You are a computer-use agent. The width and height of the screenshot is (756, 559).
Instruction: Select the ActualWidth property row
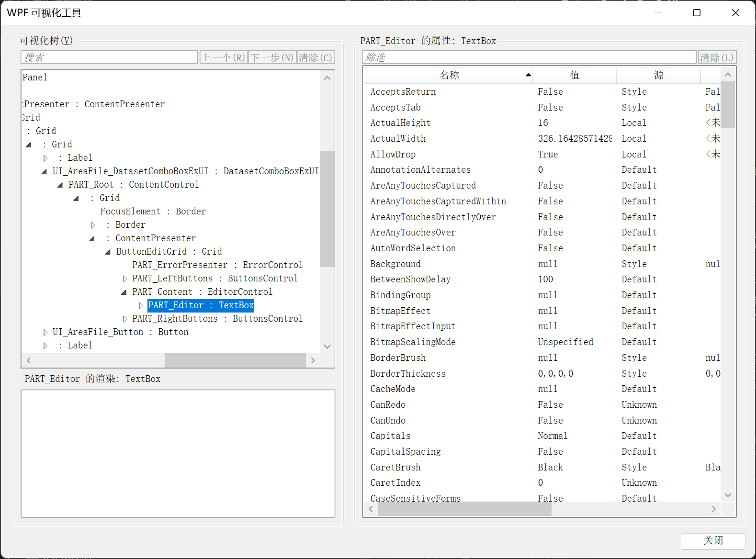click(x=542, y=139)
